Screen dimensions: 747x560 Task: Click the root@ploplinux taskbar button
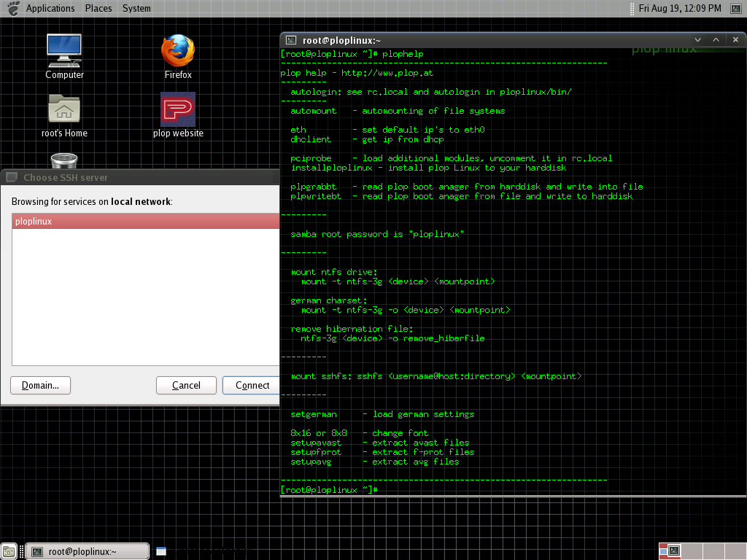coord(87,551)
